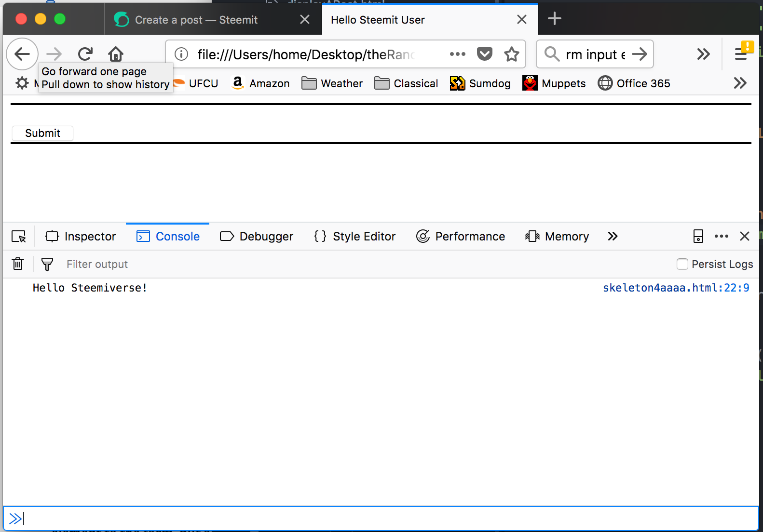Click the address bar URL field

click(x=307, y=54)
